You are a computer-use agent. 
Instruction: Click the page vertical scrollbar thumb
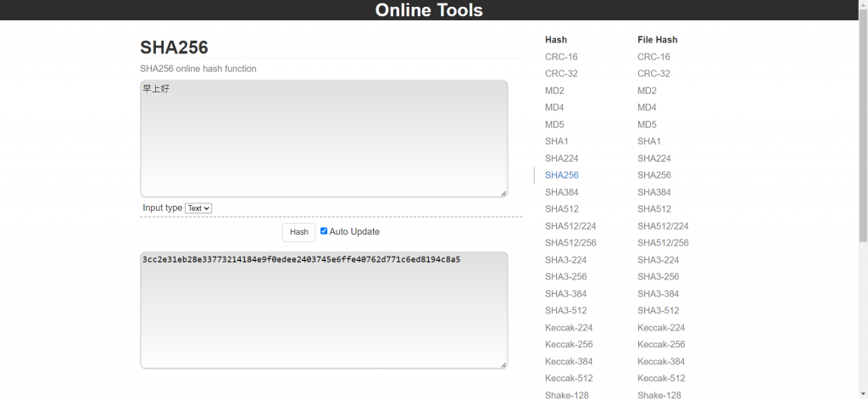pyautogui.click(x=863, y=125)
